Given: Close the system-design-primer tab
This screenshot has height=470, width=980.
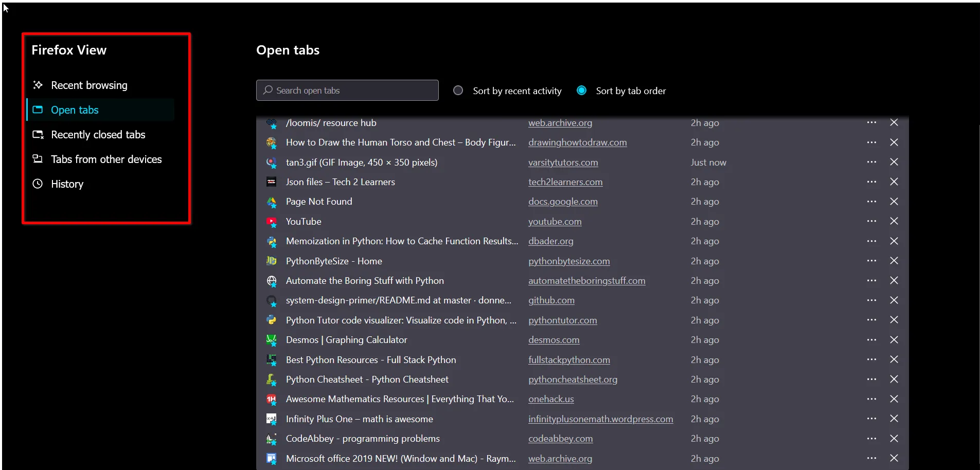Looking at the screenshot, I should tap(894, 300).
